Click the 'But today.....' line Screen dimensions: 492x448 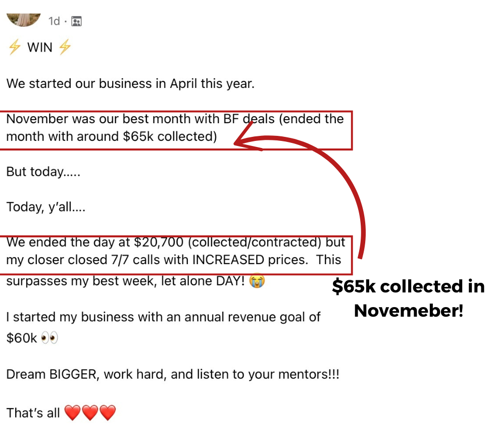[x=43, y=172]
